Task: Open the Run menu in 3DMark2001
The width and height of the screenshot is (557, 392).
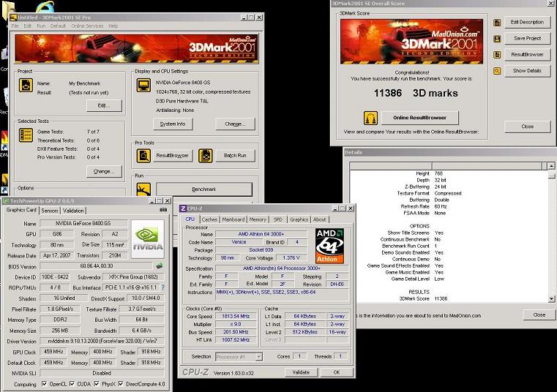Action: (x=41, y=26)
